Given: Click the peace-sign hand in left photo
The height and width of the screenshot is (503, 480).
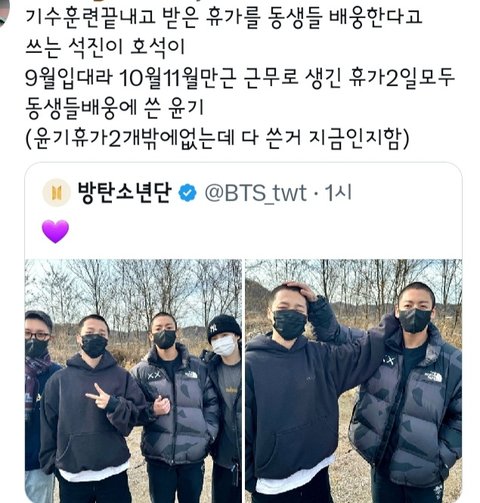Looking at the screenshot, I should click(99, 396).
